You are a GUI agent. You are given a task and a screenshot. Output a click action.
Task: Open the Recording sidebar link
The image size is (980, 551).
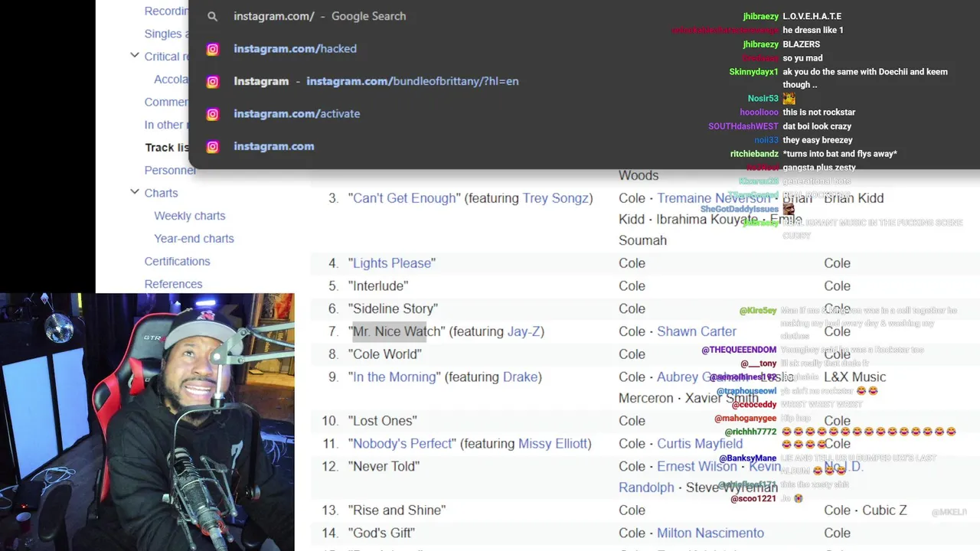coord(166,11)
